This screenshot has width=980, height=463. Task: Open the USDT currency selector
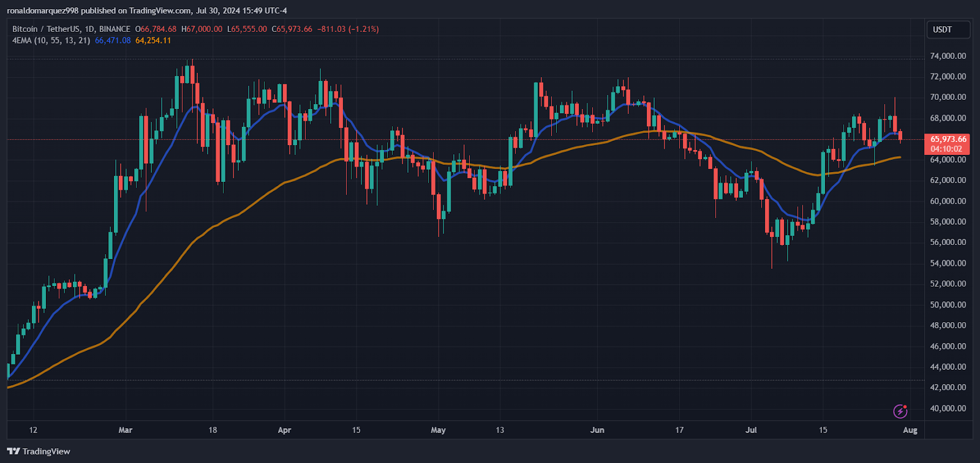coord(948,30)
